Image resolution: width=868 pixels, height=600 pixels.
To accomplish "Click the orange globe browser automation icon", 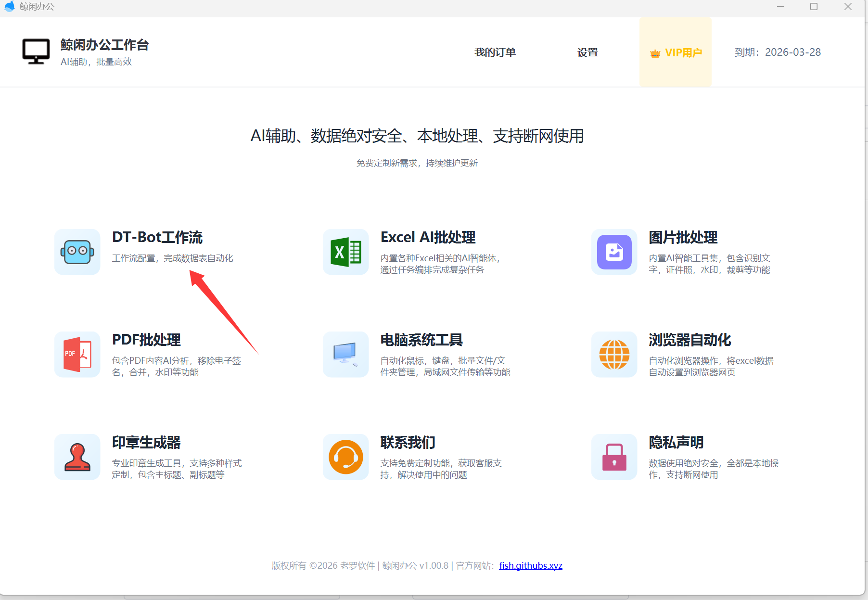I will [x=614, y=354].
